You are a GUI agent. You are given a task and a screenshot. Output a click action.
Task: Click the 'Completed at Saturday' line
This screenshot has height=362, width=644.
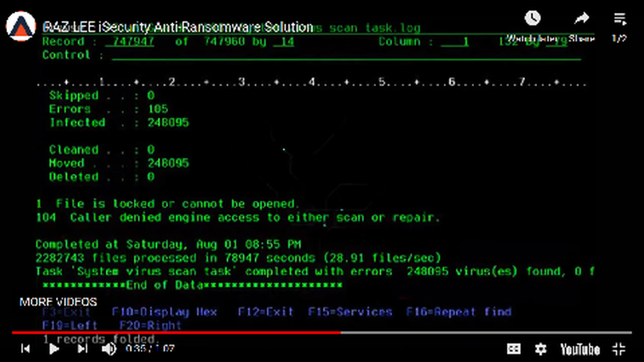(168, 245)
